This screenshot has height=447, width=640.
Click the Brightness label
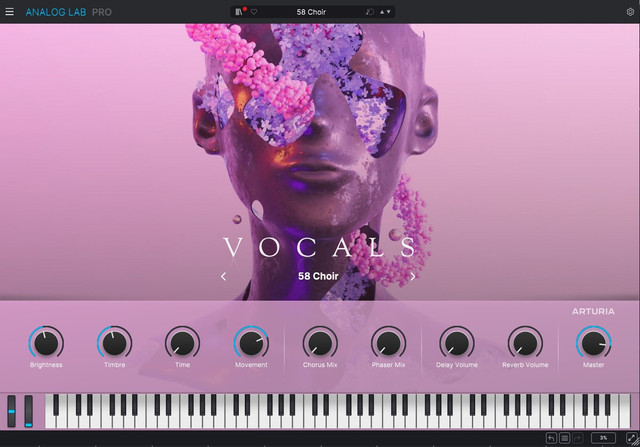tap(46, 365)
